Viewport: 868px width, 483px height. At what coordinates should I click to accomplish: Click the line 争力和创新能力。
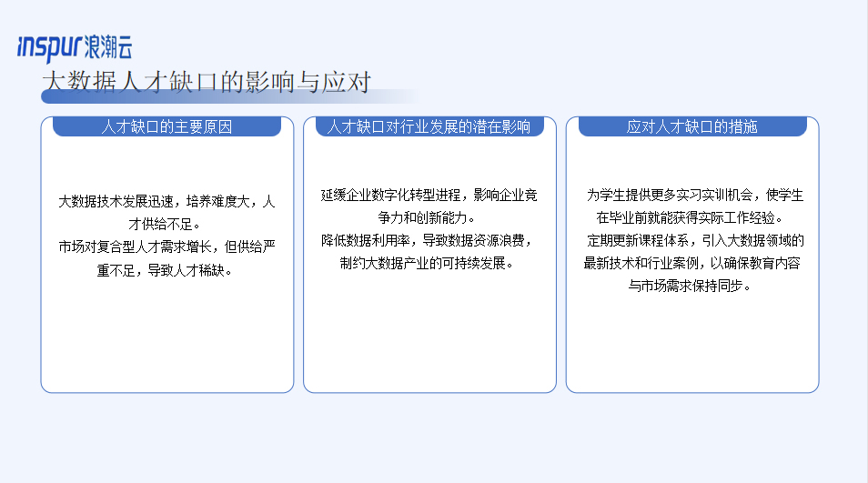426,217
